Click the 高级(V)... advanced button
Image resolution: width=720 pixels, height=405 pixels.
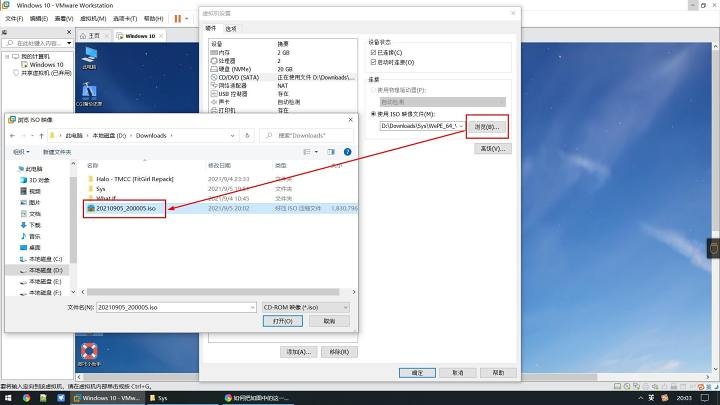click(x=493, y=149)
